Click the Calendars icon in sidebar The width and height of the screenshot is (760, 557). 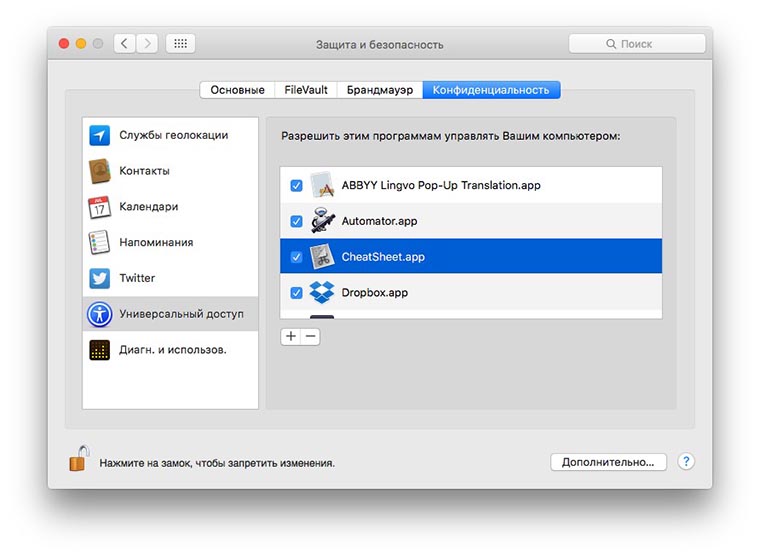(99, 207)
